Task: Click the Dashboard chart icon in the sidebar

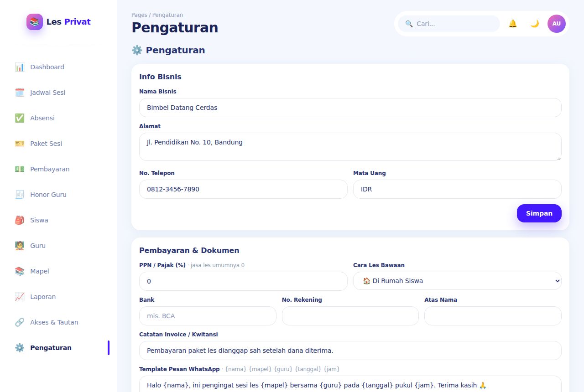Action: click(x=20, y=67)
